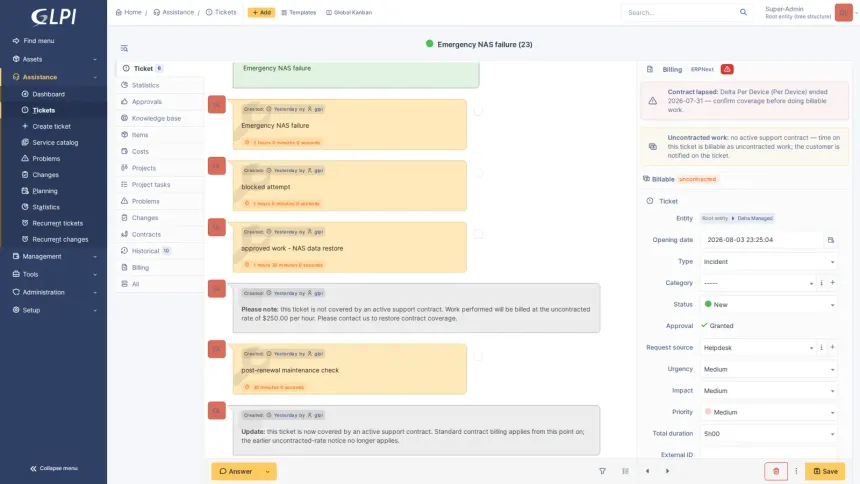The width and height of the screenshot is (860, 484).
Task: Click the uncontracted badge
Action: [697, 179]
